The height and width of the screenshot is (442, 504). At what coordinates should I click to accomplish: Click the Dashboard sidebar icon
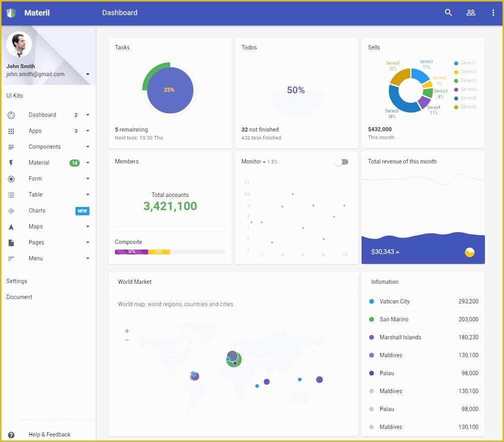tap(11, 115)
